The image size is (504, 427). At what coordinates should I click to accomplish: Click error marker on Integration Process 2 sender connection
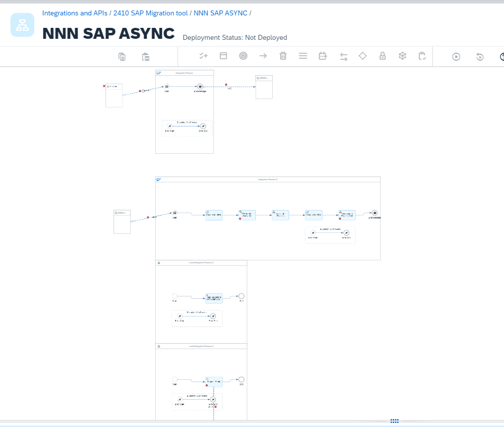148,217
